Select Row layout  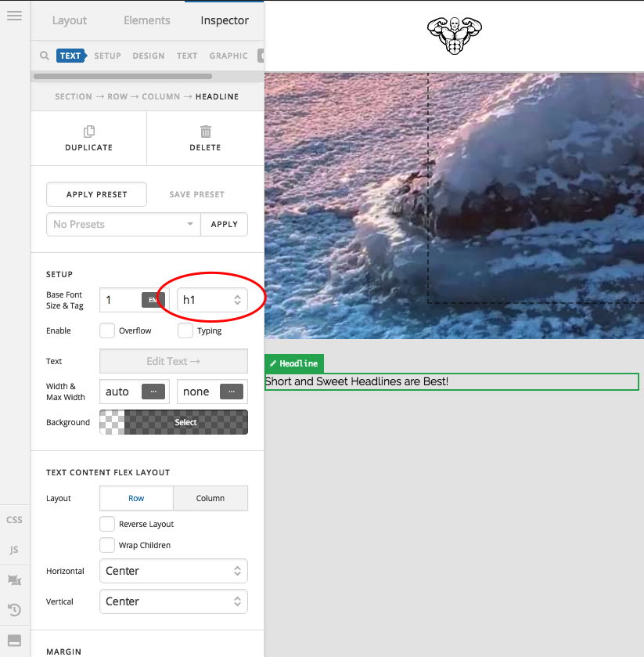136,498
